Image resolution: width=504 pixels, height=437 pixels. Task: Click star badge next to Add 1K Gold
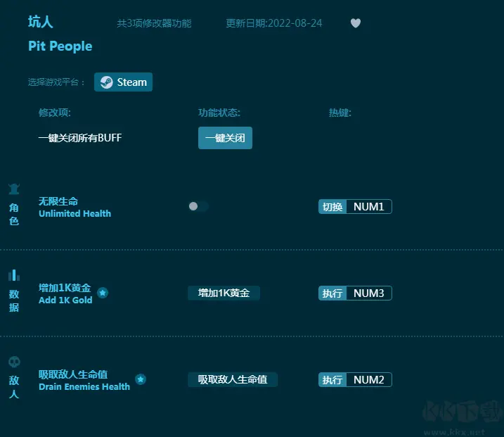103,293
